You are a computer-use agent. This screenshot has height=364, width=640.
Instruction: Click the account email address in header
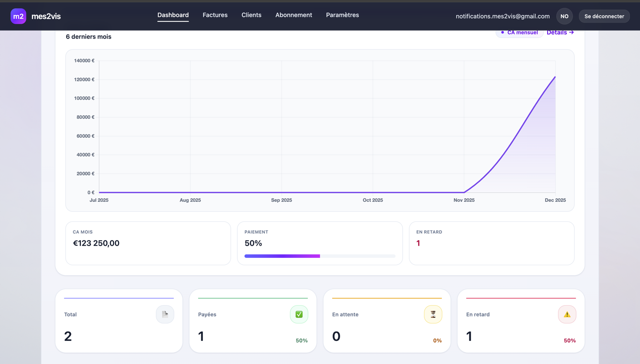[x=502, y=16]
